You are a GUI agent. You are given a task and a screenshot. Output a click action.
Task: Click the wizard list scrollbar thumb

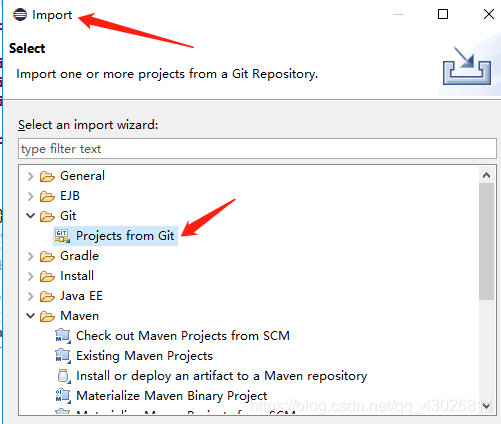tap(486, 241)
